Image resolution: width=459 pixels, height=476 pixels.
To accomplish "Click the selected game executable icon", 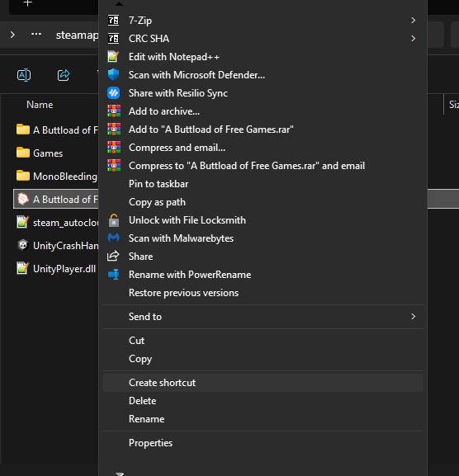I will [x=23, y=199].
